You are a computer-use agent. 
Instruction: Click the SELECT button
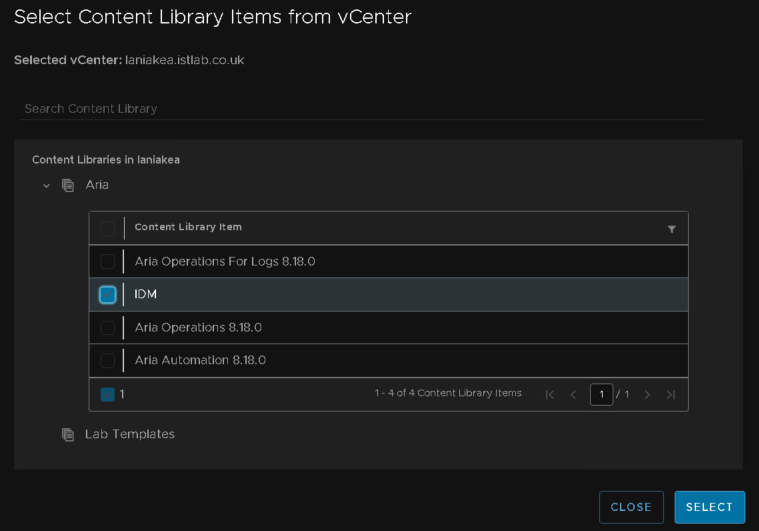tap(710, 507)
